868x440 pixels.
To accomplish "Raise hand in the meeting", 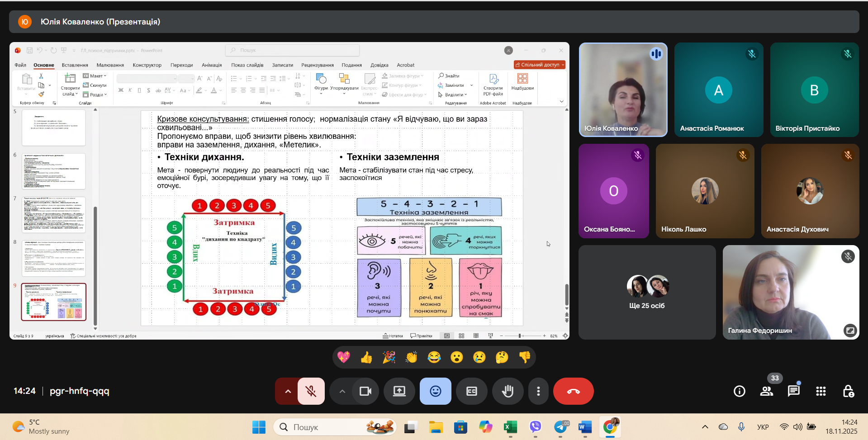I will point(508,391).
